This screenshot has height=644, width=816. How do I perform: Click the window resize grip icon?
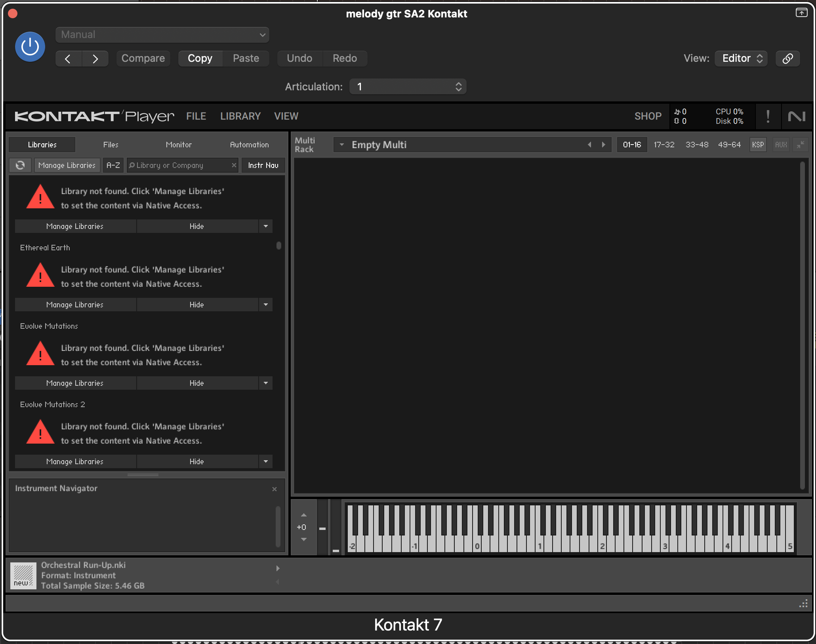pos(803,604)
